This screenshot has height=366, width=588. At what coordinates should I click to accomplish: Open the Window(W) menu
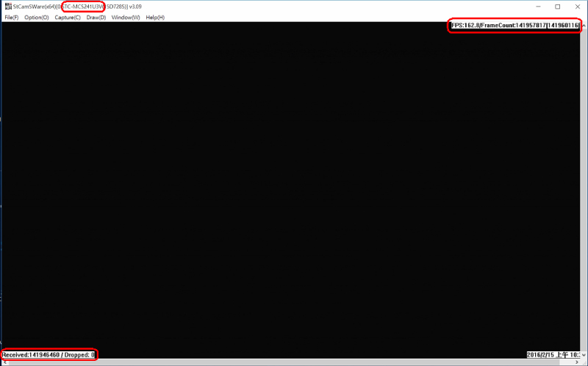[x=126, y=17]
